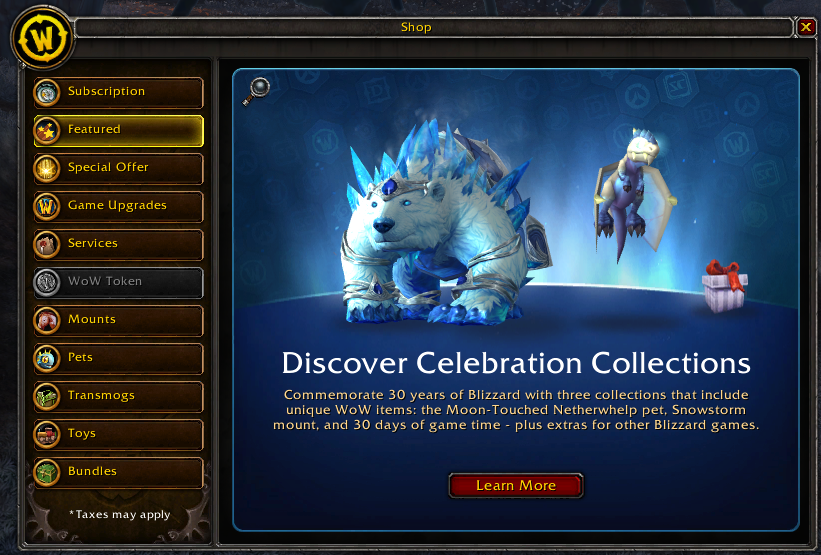Click the Services category icon
Screen dimensions: 821x555
click(x=47, y=245)
